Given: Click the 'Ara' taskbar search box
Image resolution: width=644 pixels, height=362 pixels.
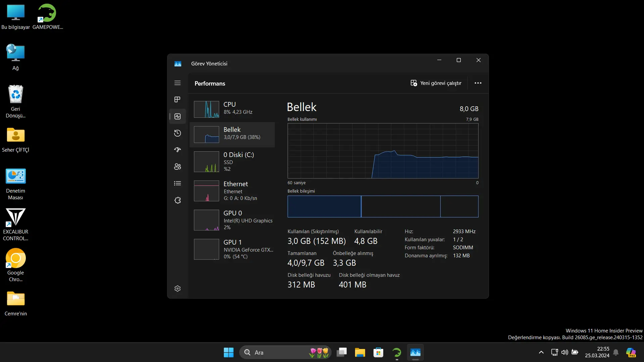Looking at the screenshot, I should pos(285,352).
